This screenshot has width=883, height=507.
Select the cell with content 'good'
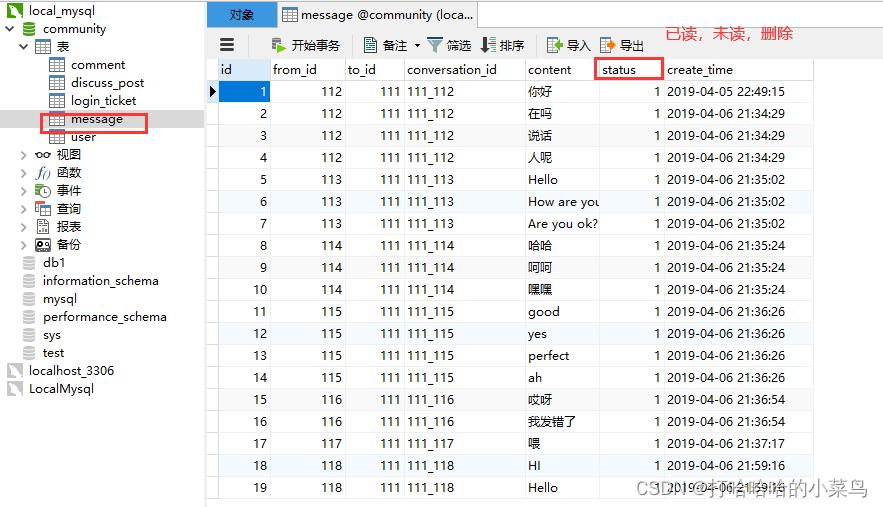[562, 312]
